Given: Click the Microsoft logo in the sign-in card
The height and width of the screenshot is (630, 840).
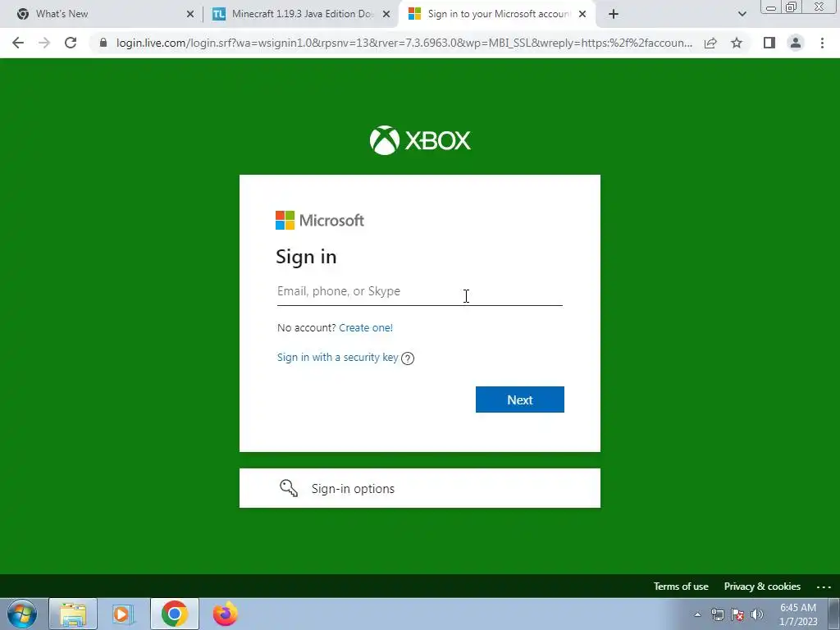Looking at the screenshot, I should (320, 220).
